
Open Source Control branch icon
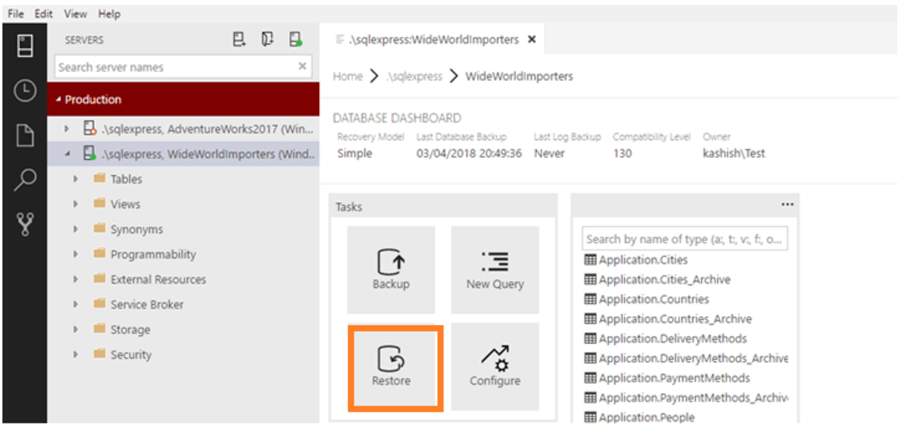pos(25,225)
